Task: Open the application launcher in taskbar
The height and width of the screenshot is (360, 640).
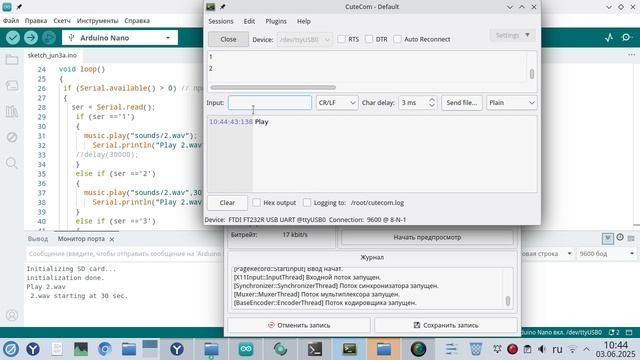Action: click(11, 349)
